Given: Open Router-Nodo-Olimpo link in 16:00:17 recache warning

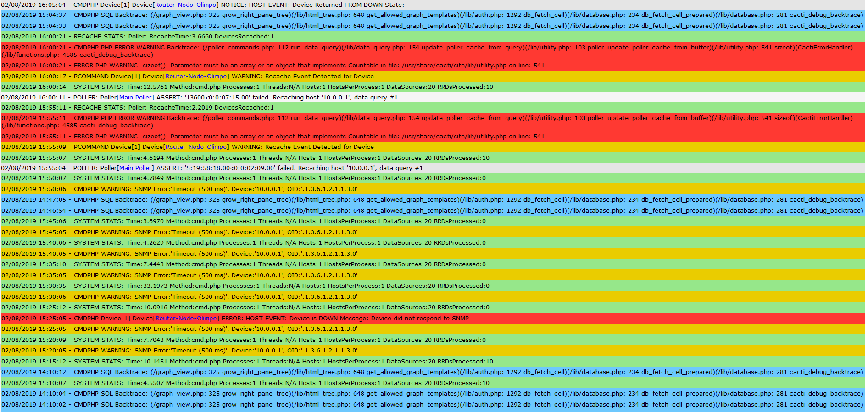Looking at the screenshot, I should (196, 76).
